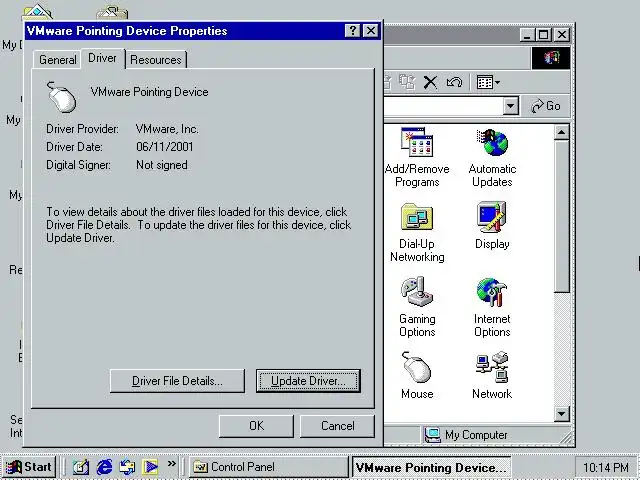Click the vertical scrollbar thumb in Control Panel

562,216
